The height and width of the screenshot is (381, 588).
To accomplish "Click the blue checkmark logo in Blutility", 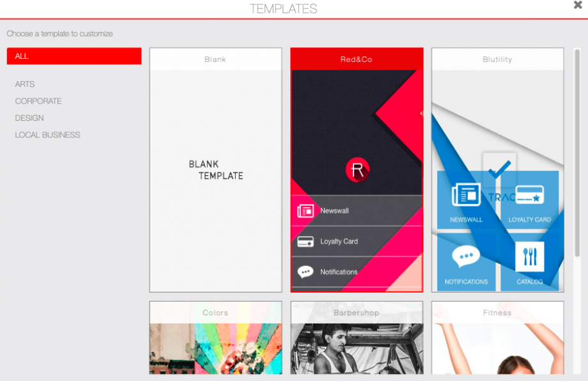I will click(x=499, y=169).
